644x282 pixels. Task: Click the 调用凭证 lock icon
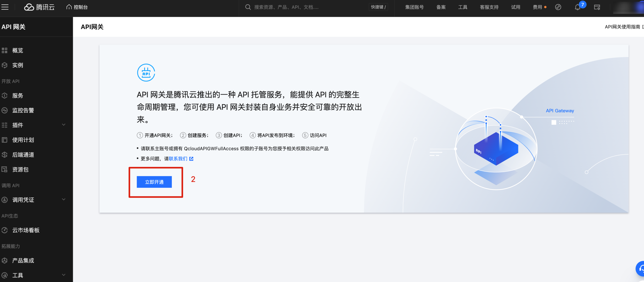(5, 200)
